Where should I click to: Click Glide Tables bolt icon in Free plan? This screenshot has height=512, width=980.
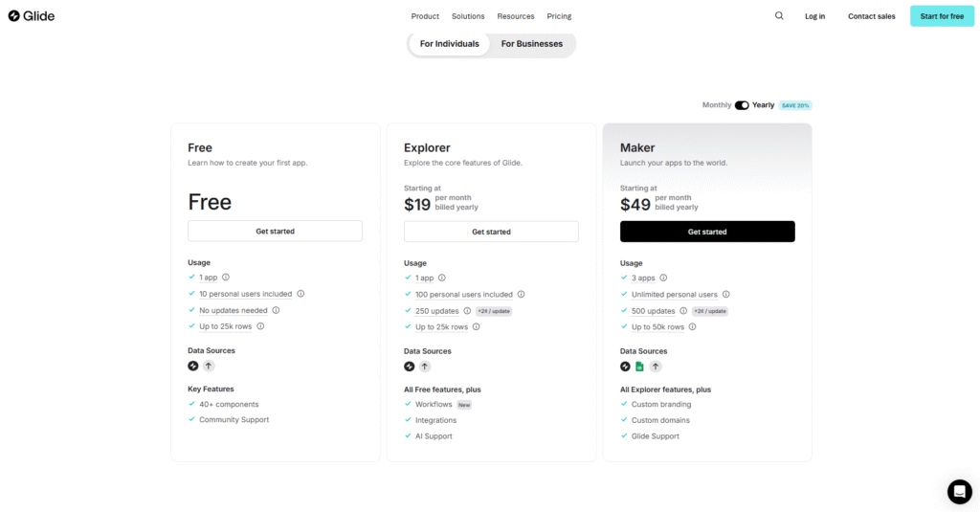point(193,366)
